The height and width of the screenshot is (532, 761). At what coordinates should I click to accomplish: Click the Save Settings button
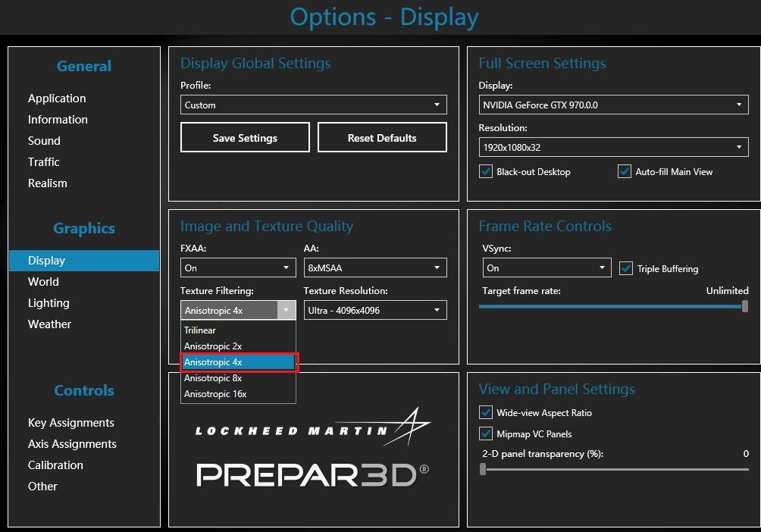pos(245,138)
